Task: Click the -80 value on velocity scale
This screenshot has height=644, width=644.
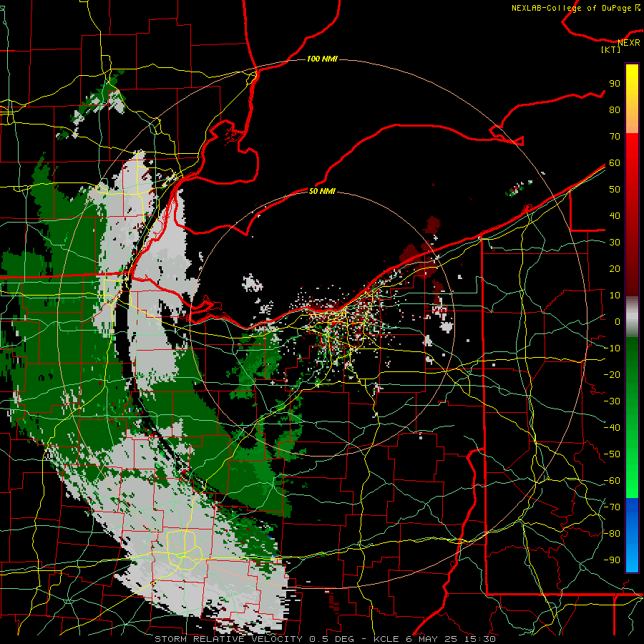Action: click(612, 534)
